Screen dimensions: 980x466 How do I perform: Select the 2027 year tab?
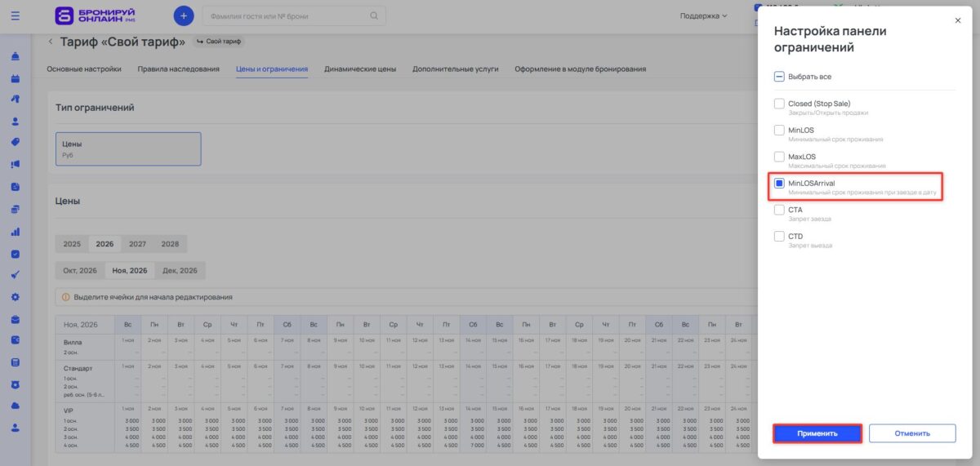pyautogui.click(x=137, y=244)
